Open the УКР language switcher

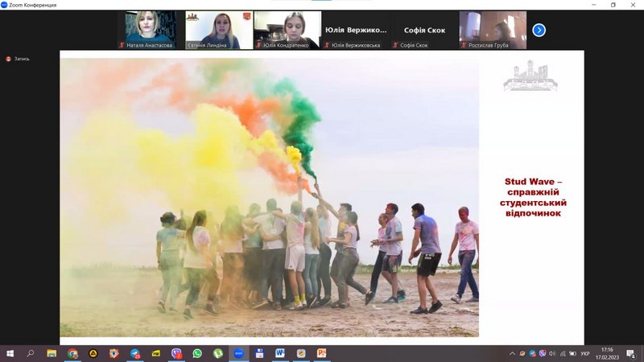point(585,354)
